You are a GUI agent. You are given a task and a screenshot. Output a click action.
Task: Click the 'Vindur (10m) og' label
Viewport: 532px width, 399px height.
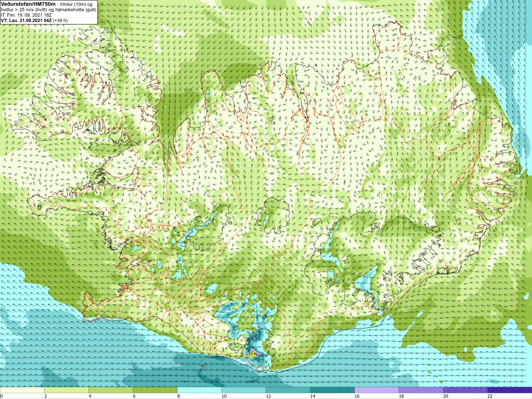(76, 4)
